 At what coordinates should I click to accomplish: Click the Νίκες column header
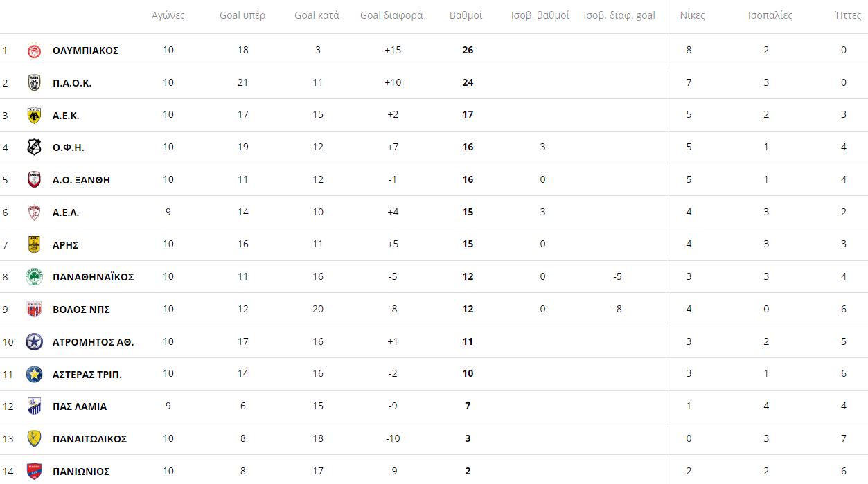(692, 15)
